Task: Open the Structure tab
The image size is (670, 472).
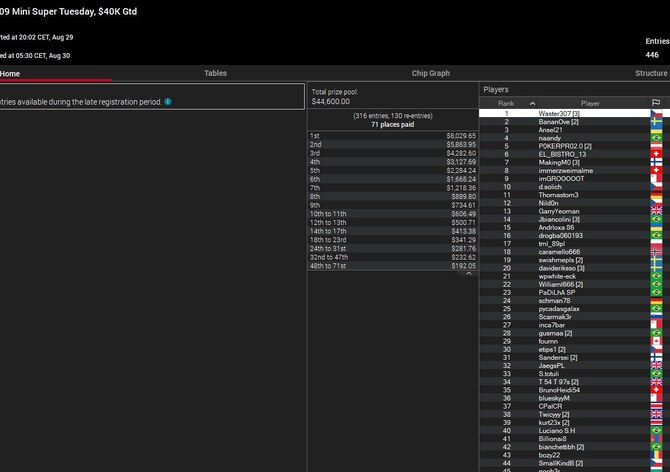Action: 651,73
